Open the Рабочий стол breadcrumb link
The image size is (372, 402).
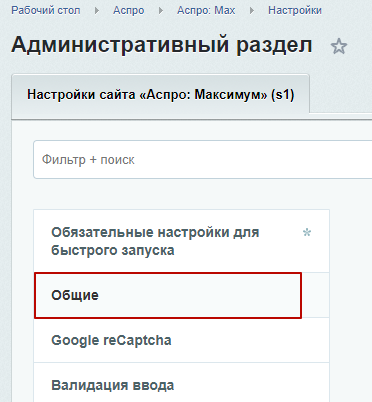(x=46, y=11)
